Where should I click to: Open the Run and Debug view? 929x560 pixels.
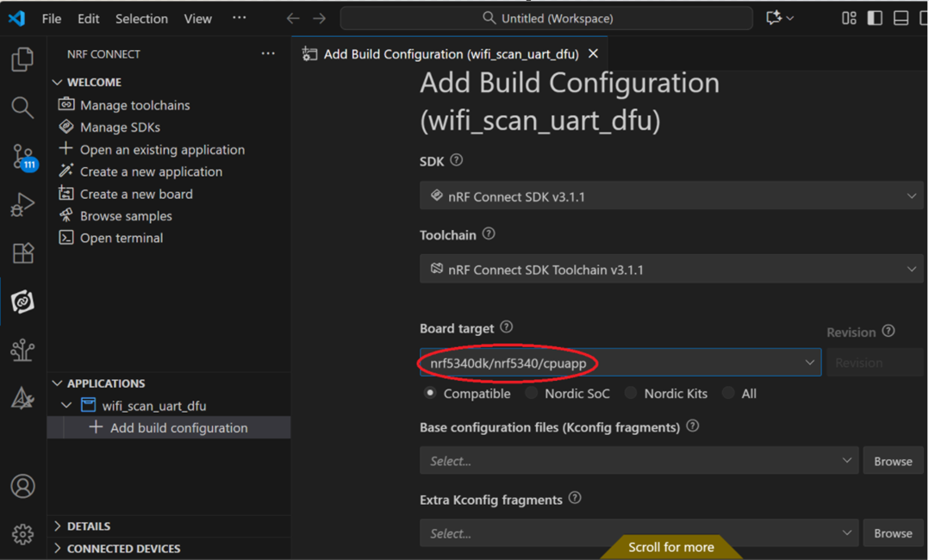click(x=22, y=205)
